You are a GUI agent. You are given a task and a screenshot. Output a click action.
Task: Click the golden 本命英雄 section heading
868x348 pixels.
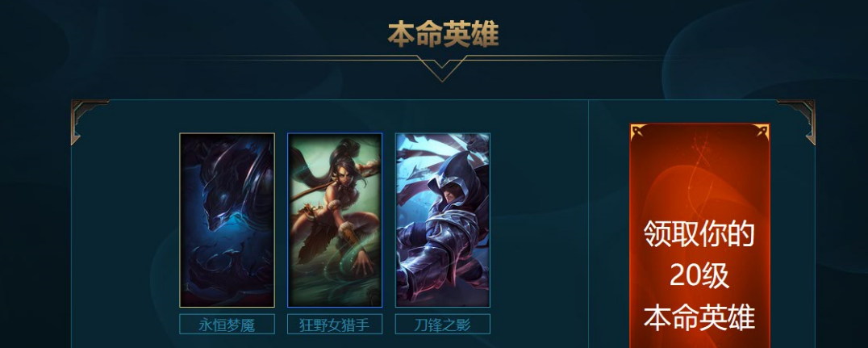coord(443,35)
